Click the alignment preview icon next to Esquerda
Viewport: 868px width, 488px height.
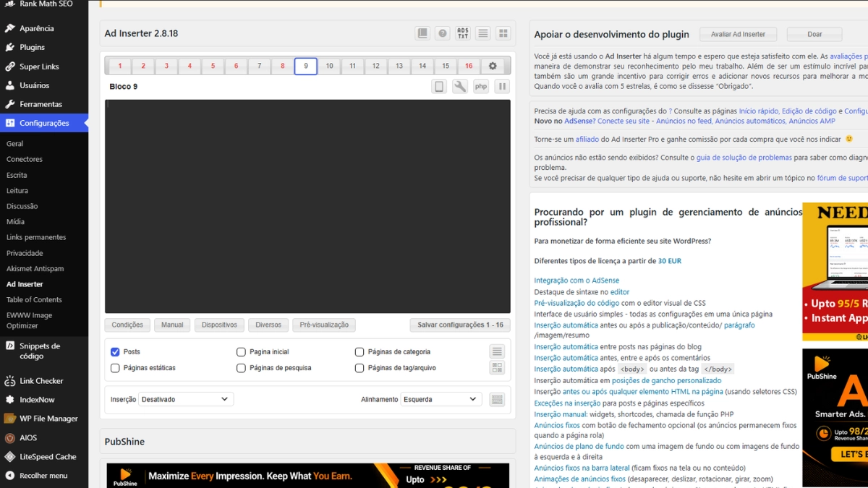(x=497, y=399)
